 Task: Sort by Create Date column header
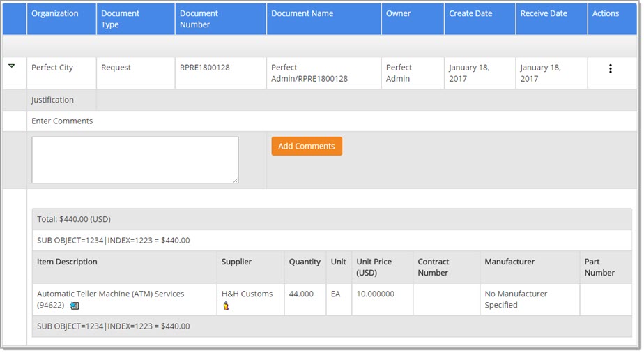coord(470,13)
